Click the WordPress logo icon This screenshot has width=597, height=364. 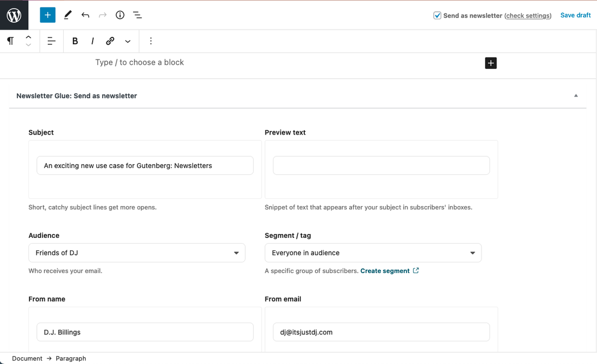pos(14,15)
